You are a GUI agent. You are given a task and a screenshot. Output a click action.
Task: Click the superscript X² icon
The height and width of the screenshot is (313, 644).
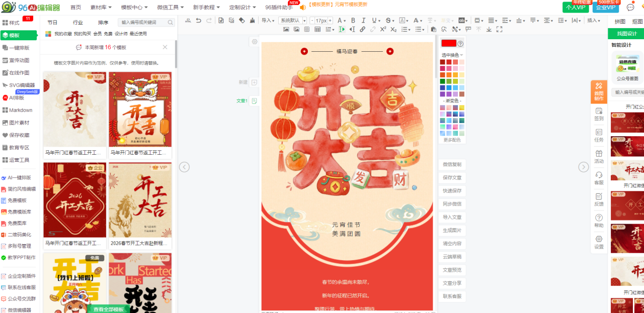pos(383,30)
